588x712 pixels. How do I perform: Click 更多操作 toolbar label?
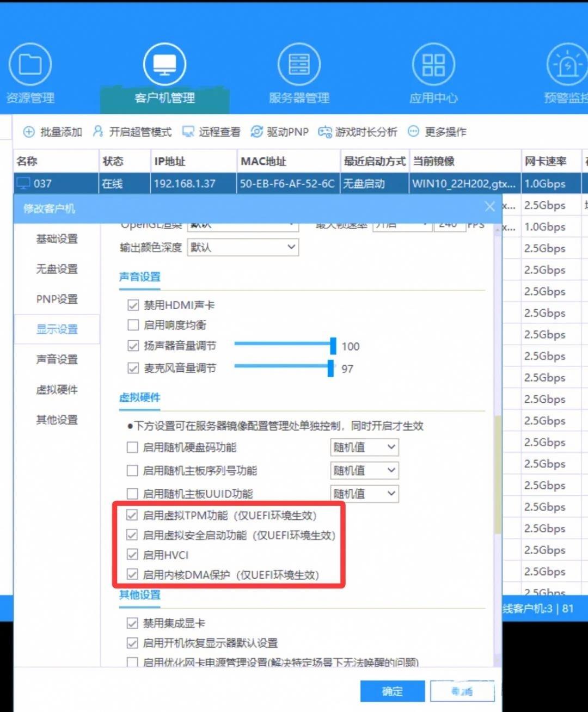click(x=445, y=132)
